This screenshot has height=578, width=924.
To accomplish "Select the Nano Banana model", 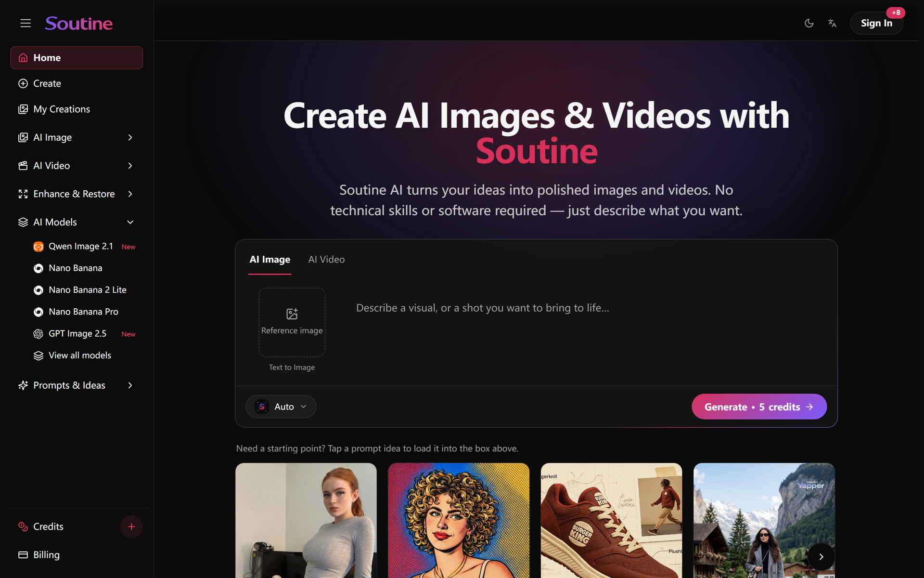I will [84, 268].
